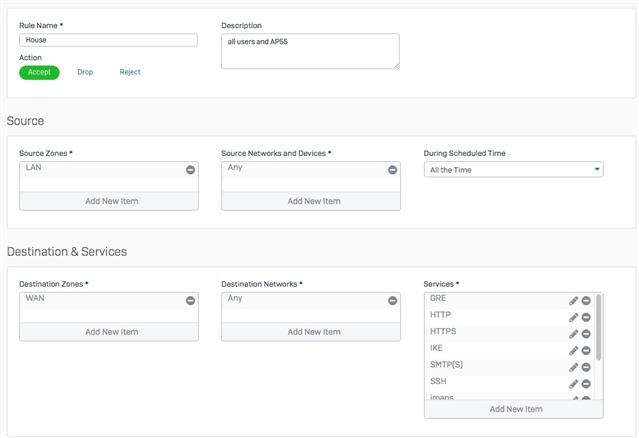
Task: Edit the GRE service entry
Action: coord(573,301)
